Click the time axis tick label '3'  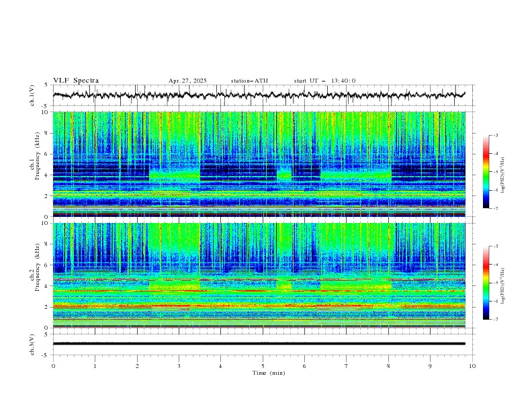pyautogui.click(x=179, y=366)
